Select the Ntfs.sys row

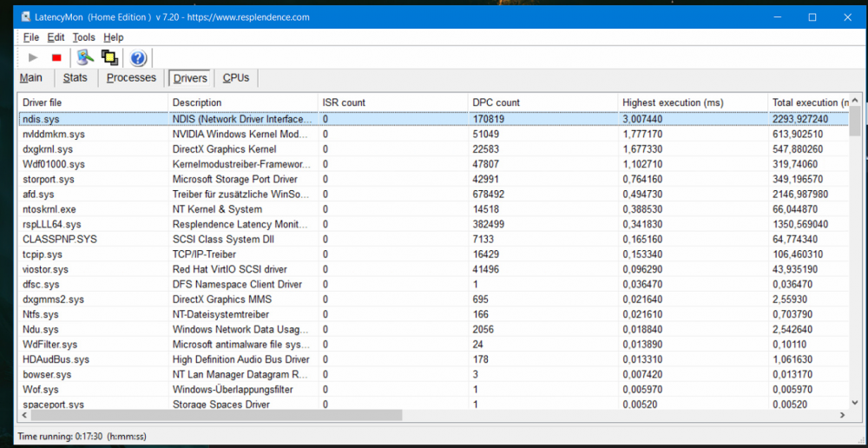[x=433, y=314]
